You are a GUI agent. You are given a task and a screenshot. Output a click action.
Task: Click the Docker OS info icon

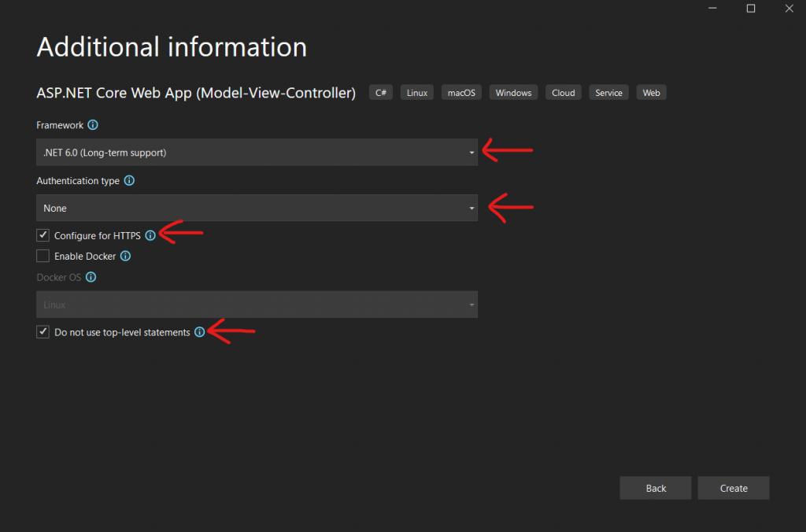[x=91, y=278]
